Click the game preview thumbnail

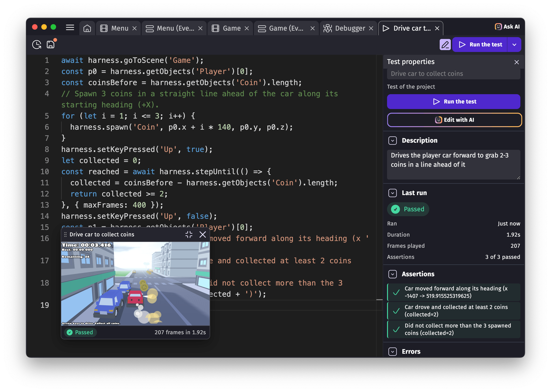pos(135,284)
